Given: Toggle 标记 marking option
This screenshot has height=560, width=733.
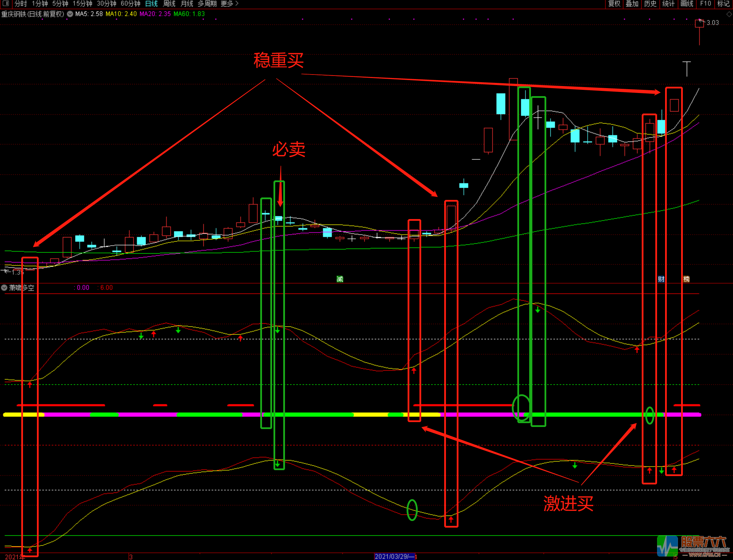Looking at the screenshot, I should tap(724, 4).
